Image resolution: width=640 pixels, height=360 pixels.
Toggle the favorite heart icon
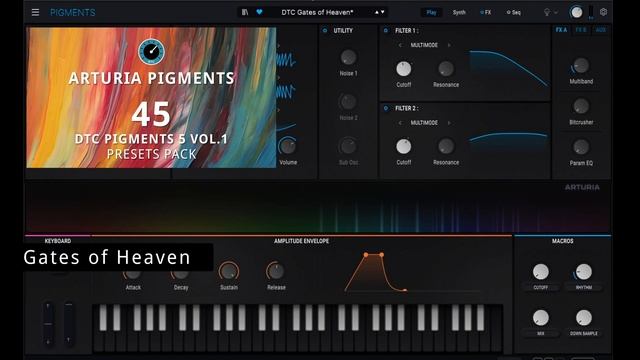click(259, 12)
